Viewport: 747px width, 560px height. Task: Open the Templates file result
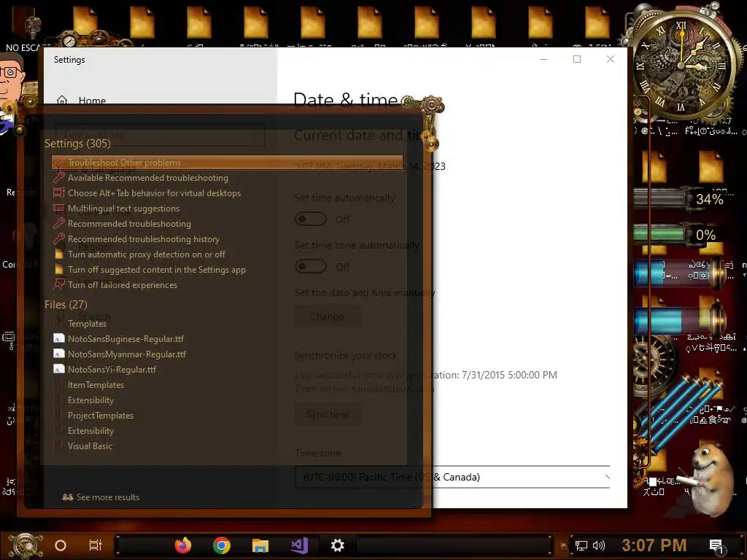87,323
